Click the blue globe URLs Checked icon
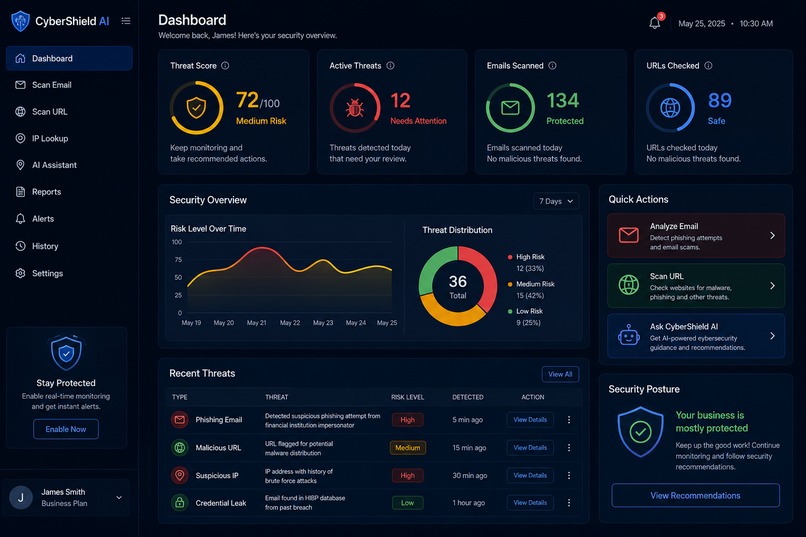 click(x=670, y=108)
